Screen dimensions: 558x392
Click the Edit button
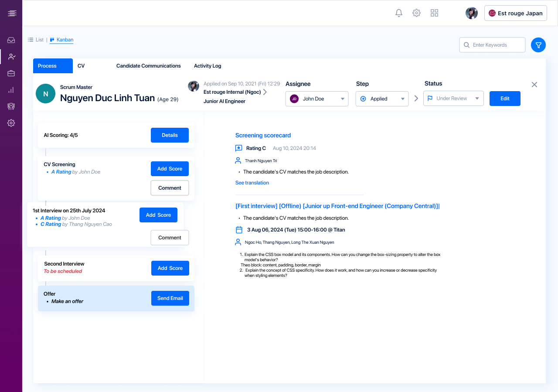(505, 99)
